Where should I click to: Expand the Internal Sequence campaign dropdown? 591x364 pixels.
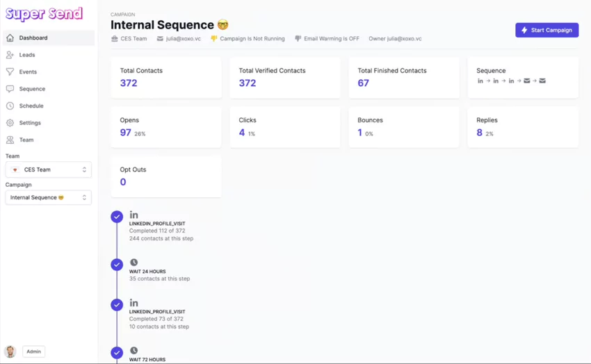pos(48,197)
